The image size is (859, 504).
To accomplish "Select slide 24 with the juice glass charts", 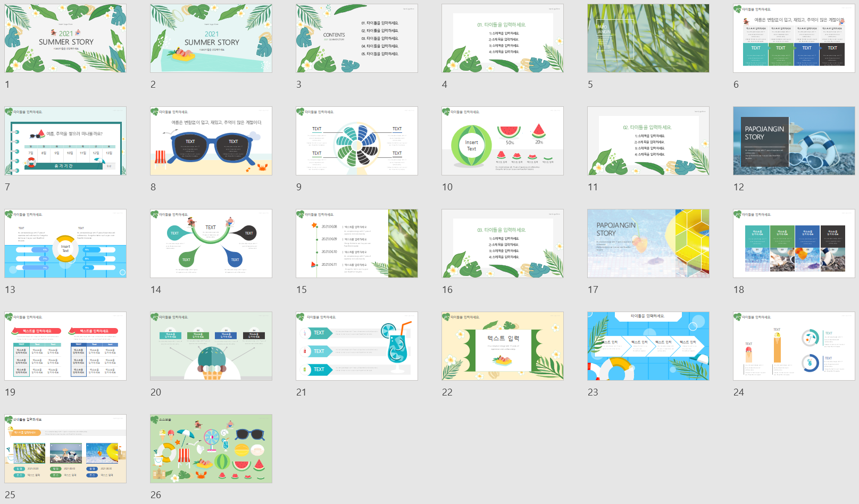I will 794,346.
